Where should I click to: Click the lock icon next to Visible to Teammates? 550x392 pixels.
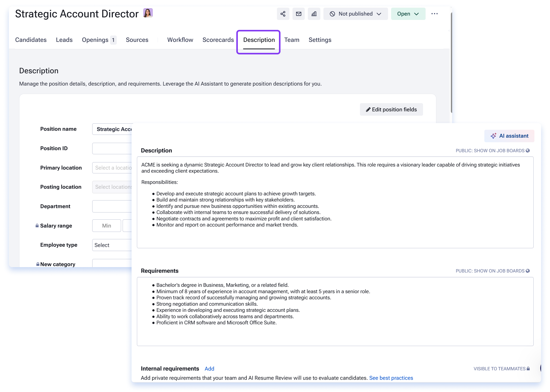[528, 369]
